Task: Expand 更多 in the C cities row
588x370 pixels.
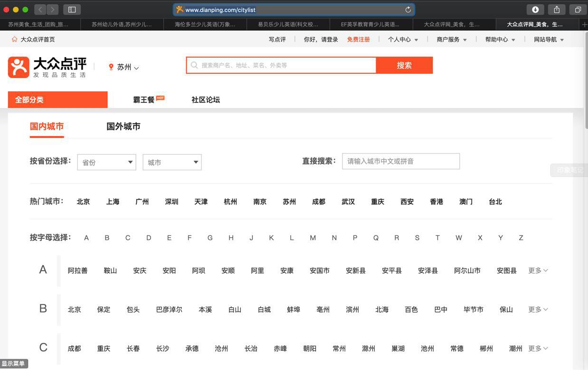Action: [538, 349]
